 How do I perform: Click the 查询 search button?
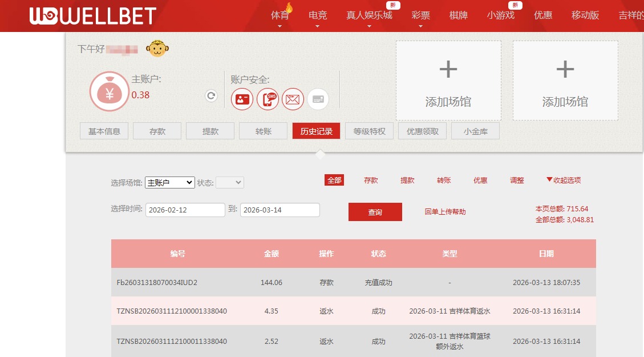click(x=375, y=211)
